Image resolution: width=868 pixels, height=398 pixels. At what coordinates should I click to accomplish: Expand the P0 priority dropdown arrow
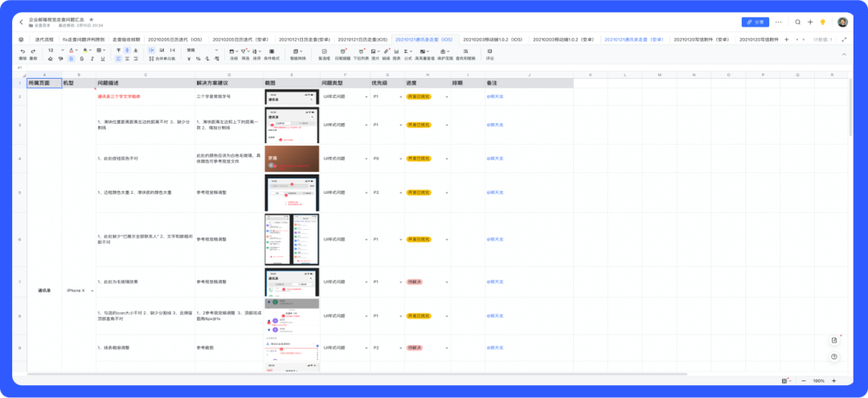[x=401, y=158]
